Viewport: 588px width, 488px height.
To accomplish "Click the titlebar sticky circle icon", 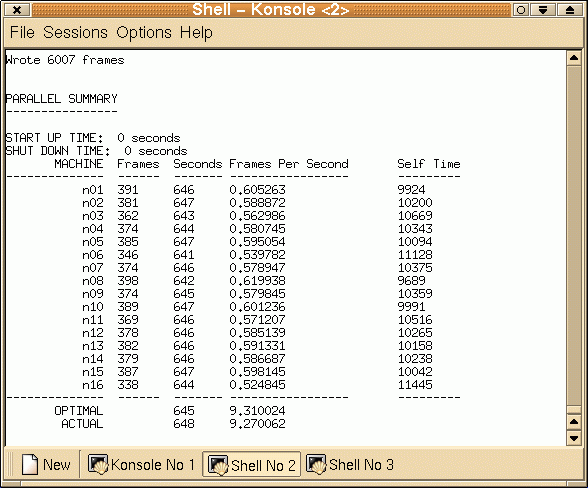I will tap(521, 10).
